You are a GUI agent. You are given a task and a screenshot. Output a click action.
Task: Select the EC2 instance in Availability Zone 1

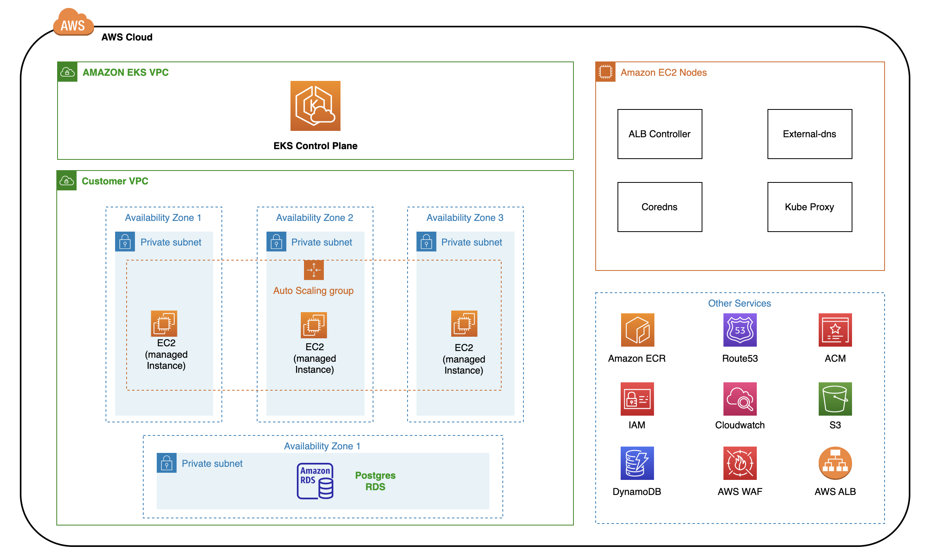pos(164,323)
